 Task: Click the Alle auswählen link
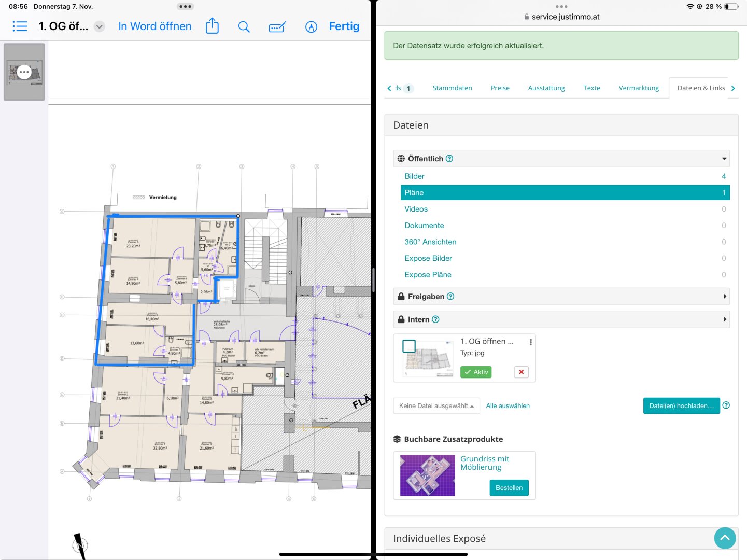[x=508, y=406]
